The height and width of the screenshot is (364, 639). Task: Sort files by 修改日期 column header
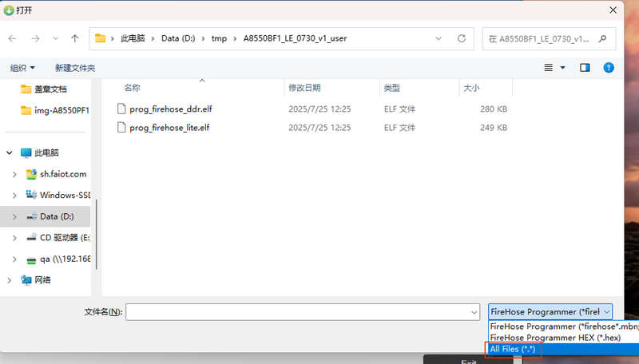tap(304, 88)
